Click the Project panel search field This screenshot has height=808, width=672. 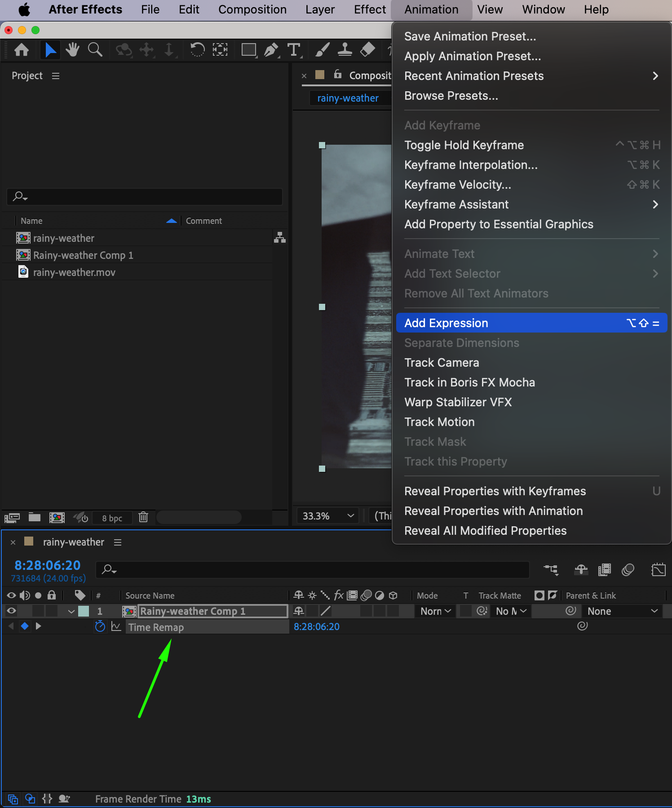coord(145,196)
